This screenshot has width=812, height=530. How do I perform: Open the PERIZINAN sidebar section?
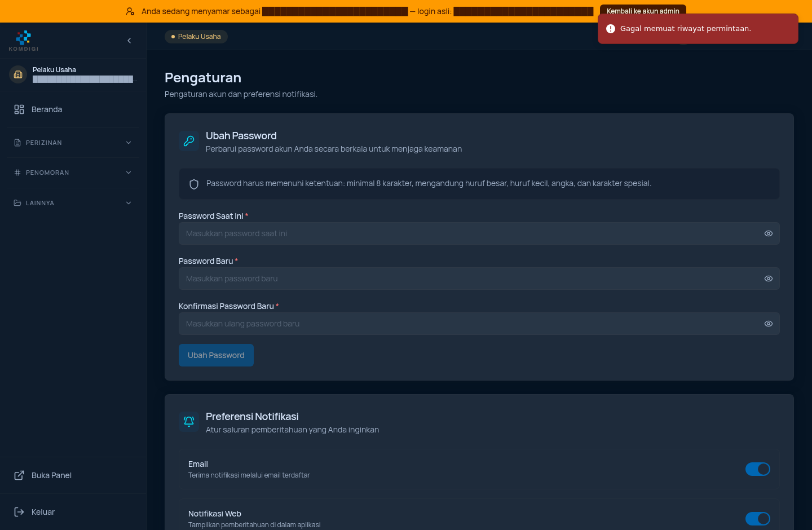pos(73,143)
